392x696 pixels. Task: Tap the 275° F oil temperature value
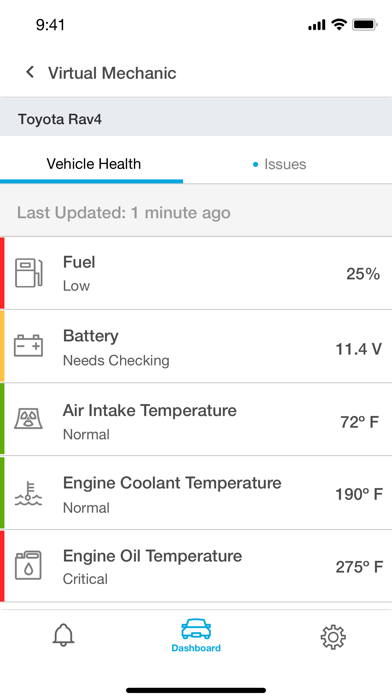tap(359, 567)
